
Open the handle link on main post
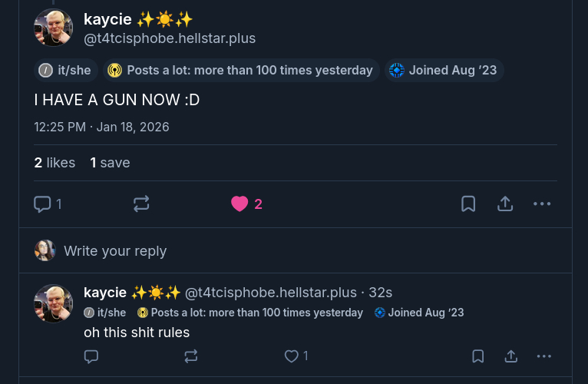[170, 38]
